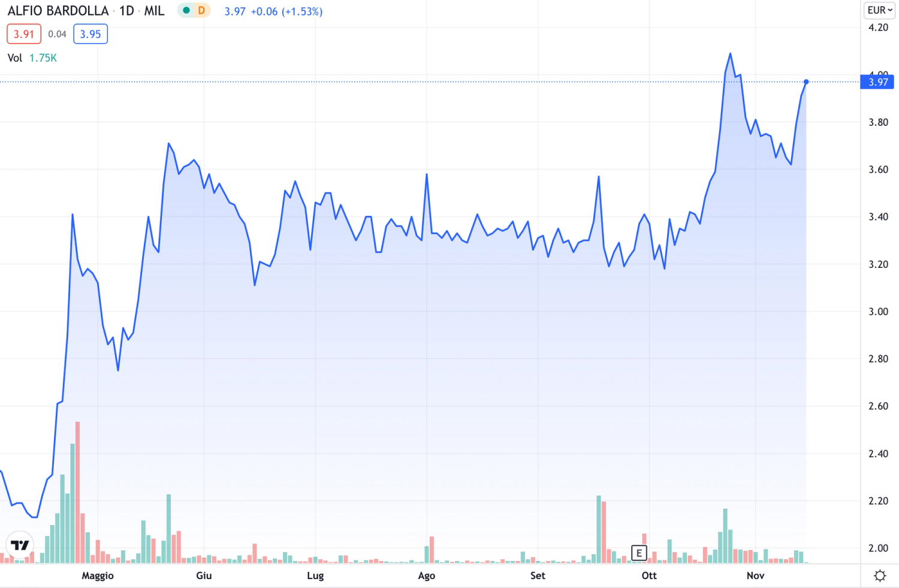The width and height of the screenshot is (899, 588).
Task: Click the Ago date label
Action: (427, 575)
